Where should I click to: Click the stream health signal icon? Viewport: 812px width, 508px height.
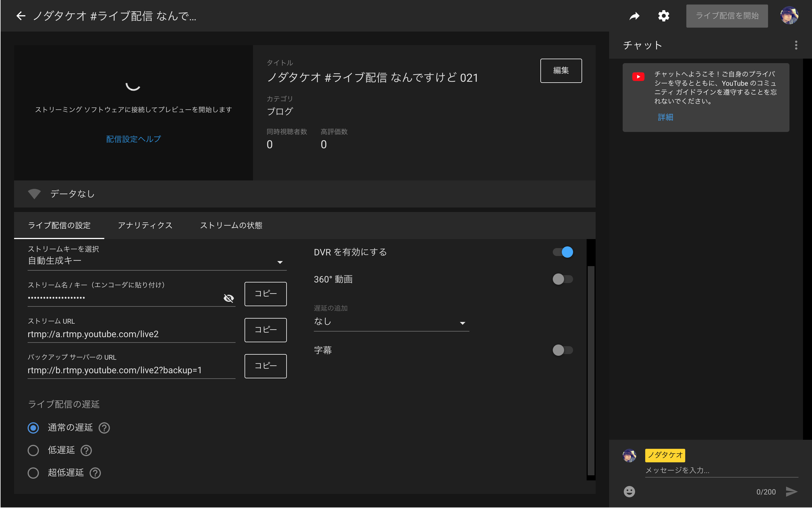click(34, 194)
